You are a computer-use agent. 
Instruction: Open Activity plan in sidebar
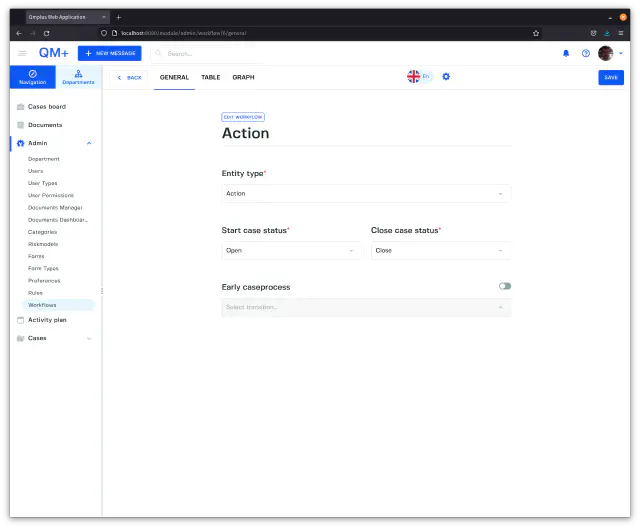47,320
